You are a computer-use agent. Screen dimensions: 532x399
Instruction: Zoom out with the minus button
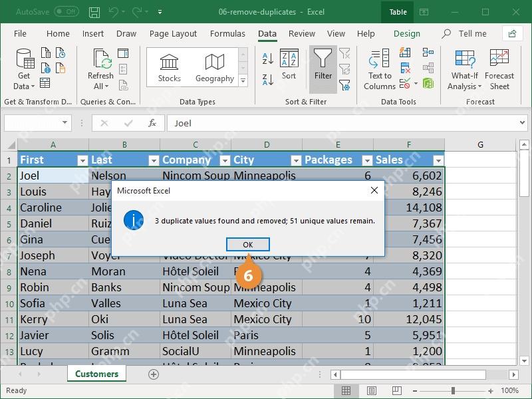point(414,391)
